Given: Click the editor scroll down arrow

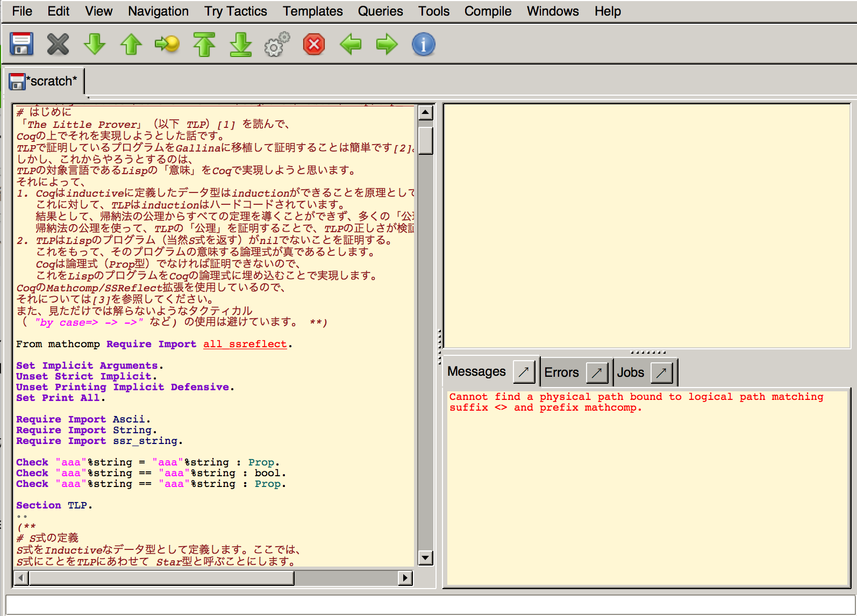Looking at the screenshot, I should [x=425, y=557].
